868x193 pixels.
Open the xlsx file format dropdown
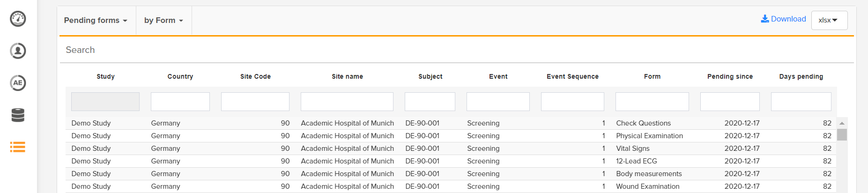click(829, 20)
